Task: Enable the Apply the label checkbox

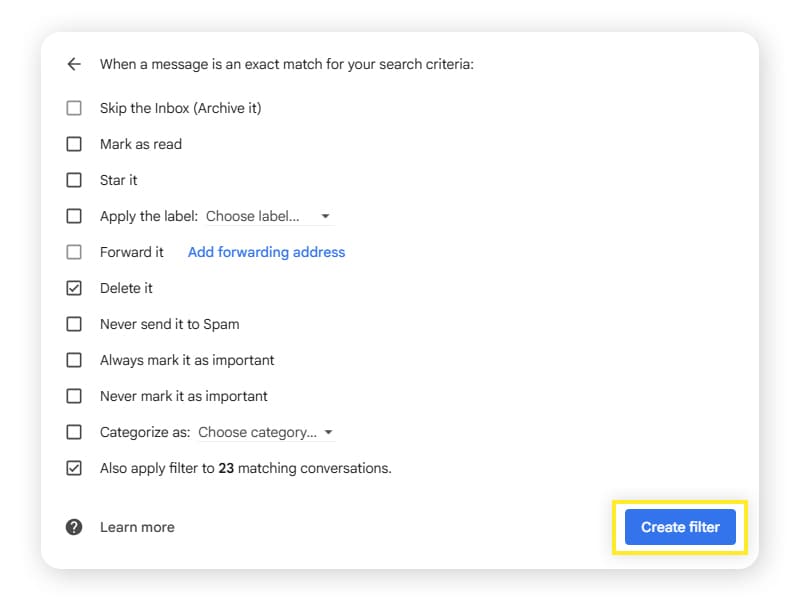Action: click(x=74, y=216)
